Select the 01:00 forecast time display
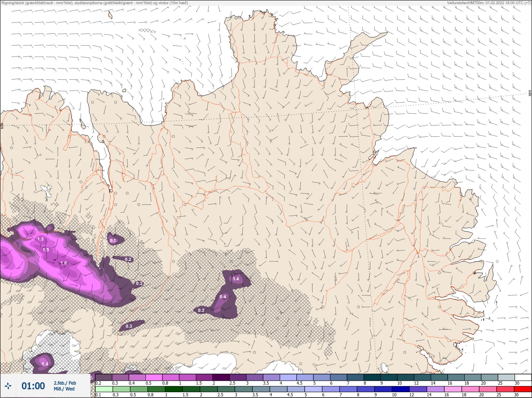Viewport: 532px width, 398px height. [33, 386]
